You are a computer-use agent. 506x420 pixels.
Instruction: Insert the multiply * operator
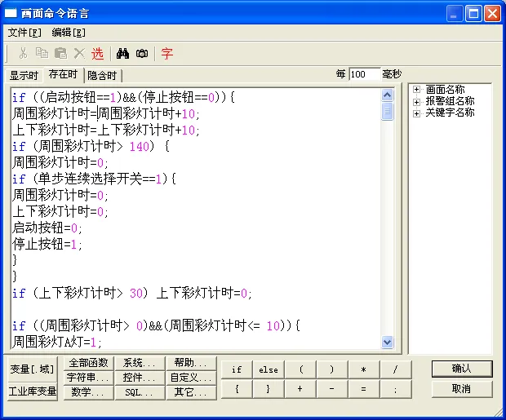[364, 369]
